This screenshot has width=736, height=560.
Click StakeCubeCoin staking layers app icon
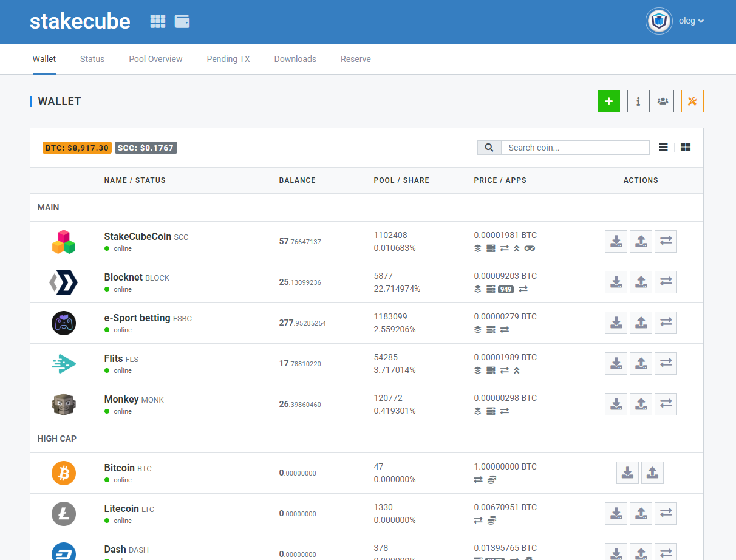pyautogui.click(x=478, y=248)
